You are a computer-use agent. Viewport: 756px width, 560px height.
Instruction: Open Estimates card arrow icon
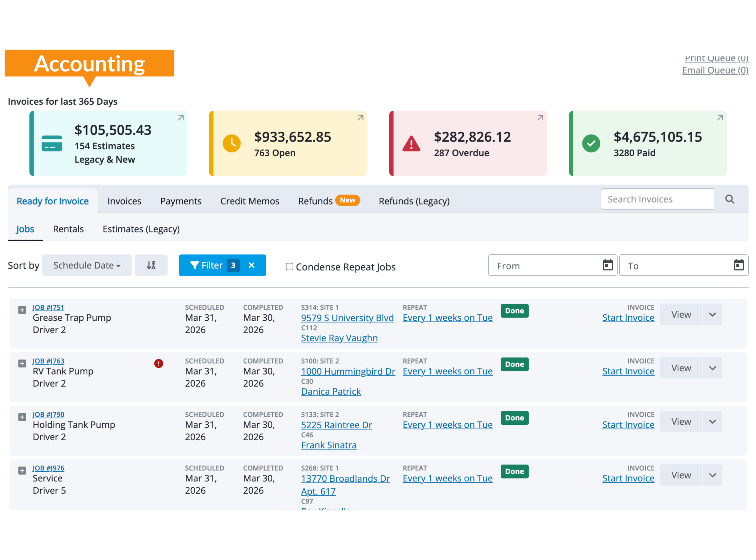(181, 118)
